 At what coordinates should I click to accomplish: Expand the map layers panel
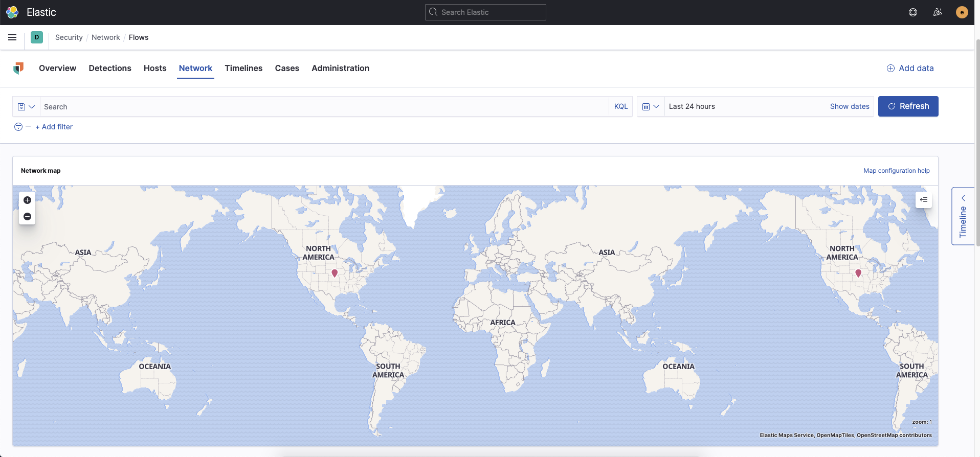924,200
